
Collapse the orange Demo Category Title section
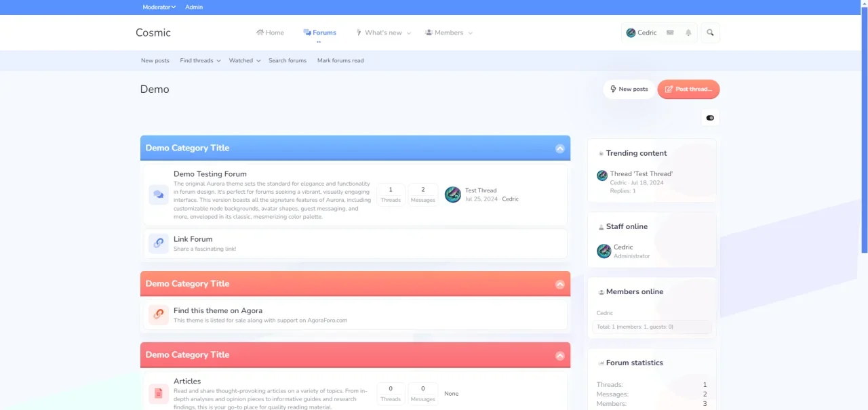[559, 284]
